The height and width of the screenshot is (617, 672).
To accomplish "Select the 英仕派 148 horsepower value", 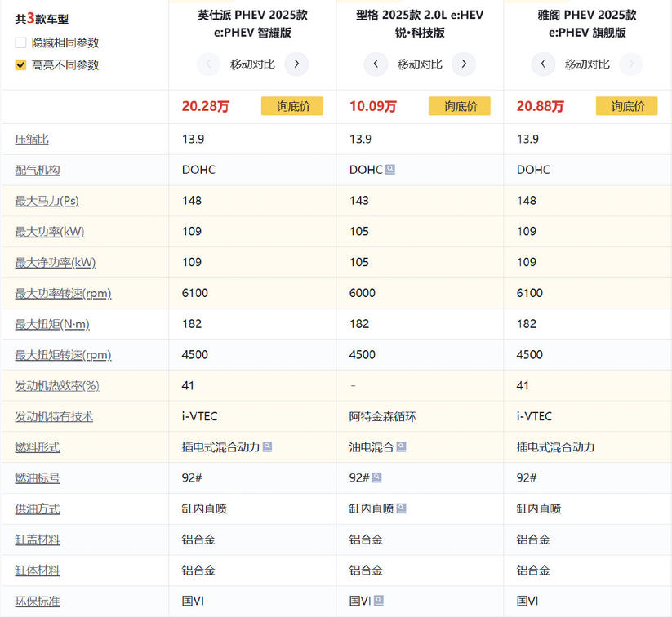I will (192, 201).
